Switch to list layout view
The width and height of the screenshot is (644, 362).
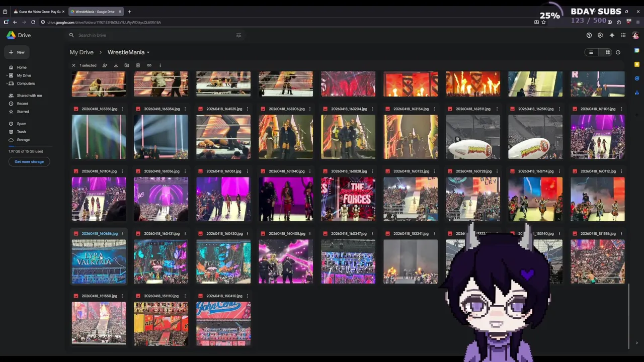(591, 52)
